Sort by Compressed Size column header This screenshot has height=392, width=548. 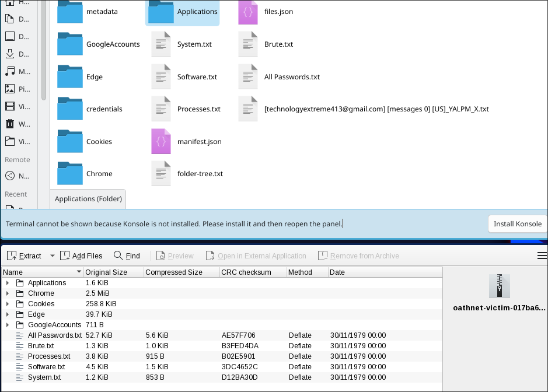coord(181,272)
